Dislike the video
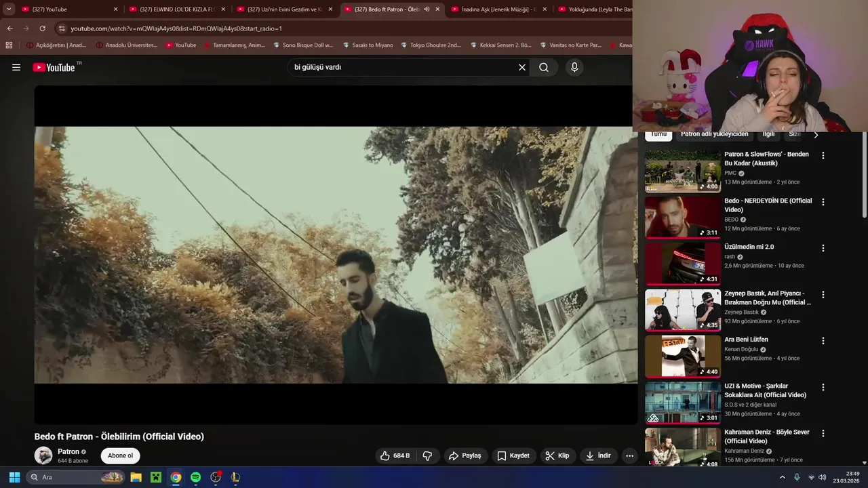Image resolution: width=868 pixels, height=488 pixels. (x=427, y=455)
